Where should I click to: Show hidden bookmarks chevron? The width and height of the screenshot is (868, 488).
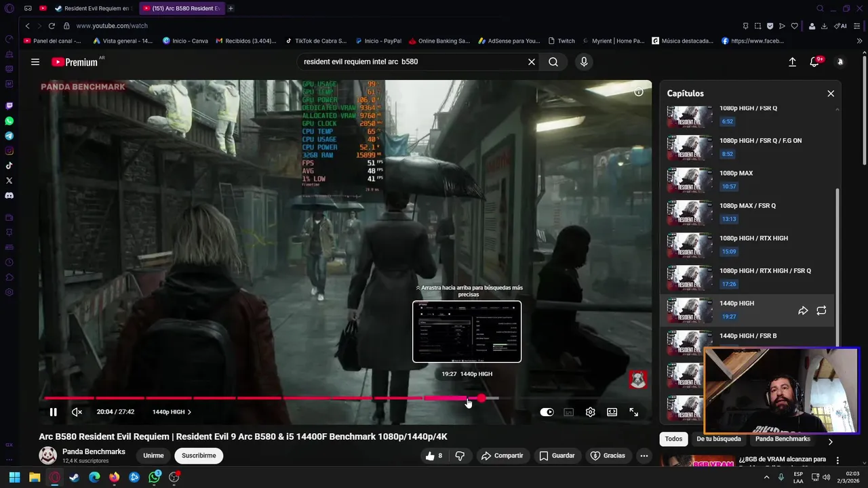coord(859,41)
